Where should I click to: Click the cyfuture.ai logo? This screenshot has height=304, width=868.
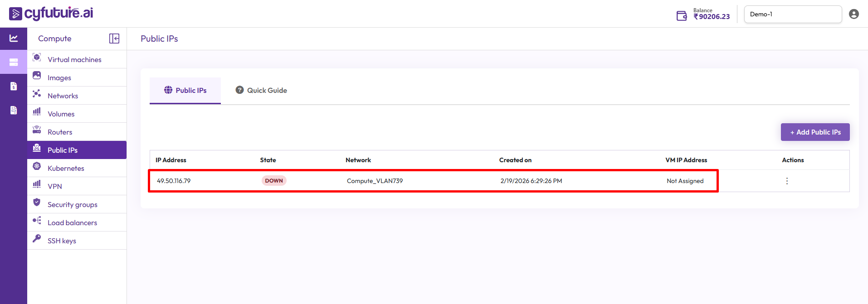pos(51,14)
